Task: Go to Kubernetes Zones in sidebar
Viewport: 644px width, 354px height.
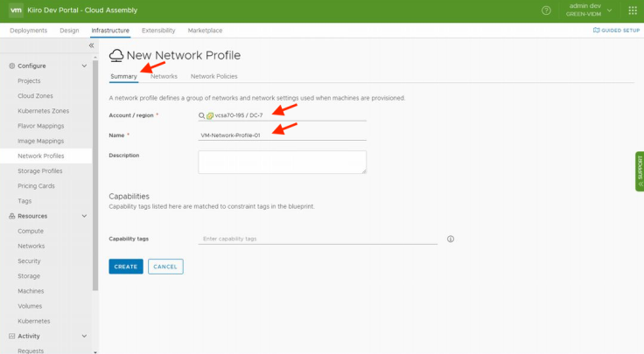Action: tap(43, 111)
